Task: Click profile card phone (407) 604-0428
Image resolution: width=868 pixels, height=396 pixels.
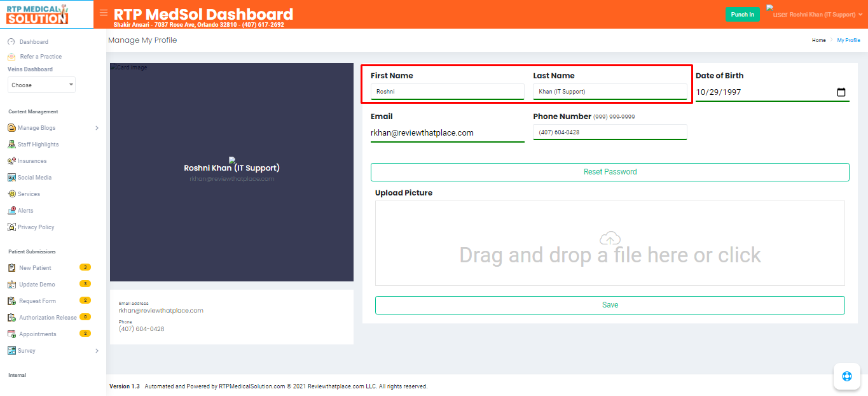Action: 141,329
